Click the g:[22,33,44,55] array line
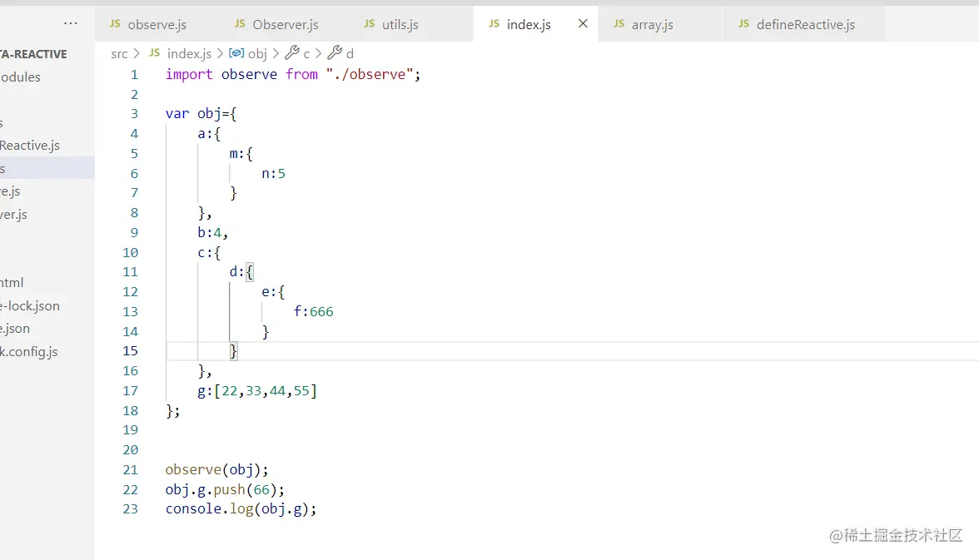This screenshot has height=560, width=979. click(x=257, y=391)
